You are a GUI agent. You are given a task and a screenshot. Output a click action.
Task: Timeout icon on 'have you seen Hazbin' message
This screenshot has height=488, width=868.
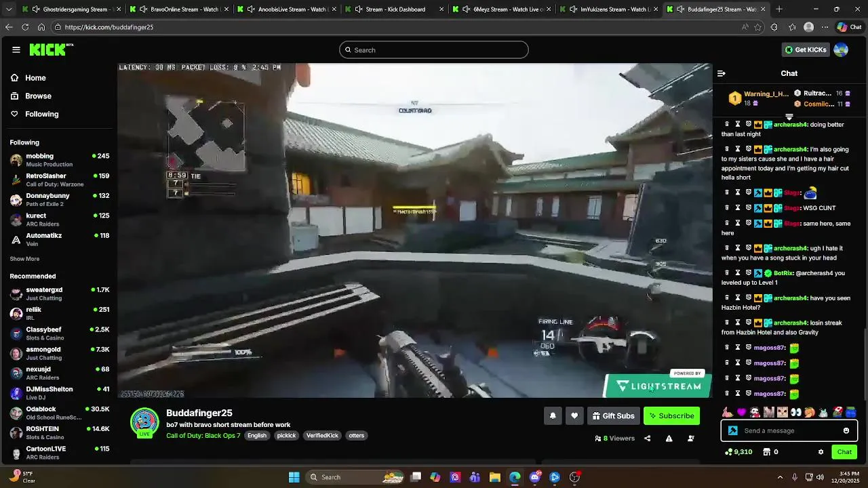pos(738,298)
